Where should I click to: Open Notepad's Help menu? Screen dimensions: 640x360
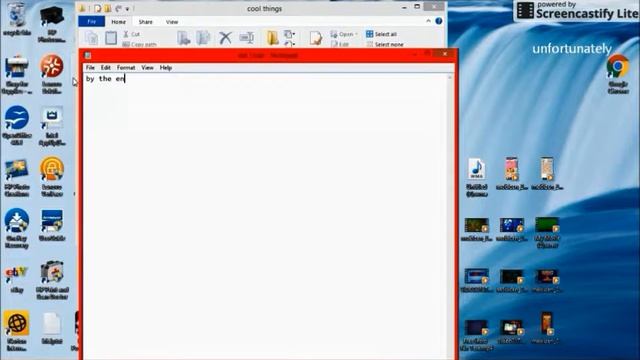click(165, 68)
